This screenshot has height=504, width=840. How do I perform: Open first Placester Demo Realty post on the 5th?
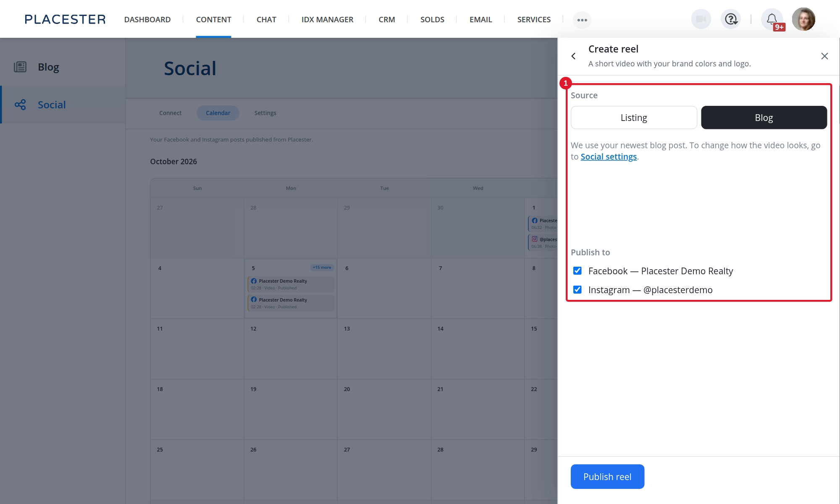pyautogui.click(x=291, y=284)
